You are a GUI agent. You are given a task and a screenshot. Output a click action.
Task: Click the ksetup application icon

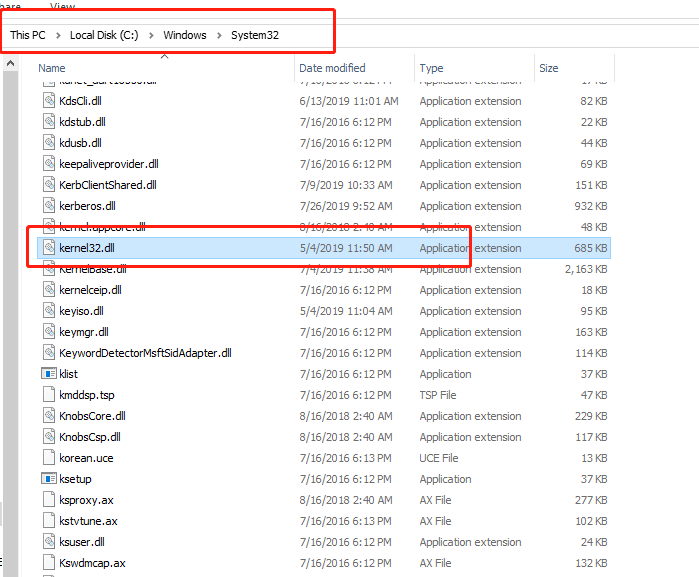pyautogui.click(x=49, y=478)
